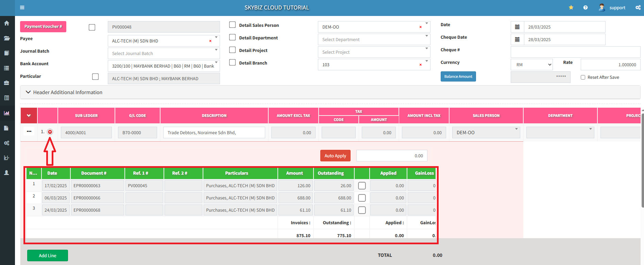The height and width of the screenshot is (265, 644).
Task: Open the Currency RM dropdown
Action: tap(531, 65)
